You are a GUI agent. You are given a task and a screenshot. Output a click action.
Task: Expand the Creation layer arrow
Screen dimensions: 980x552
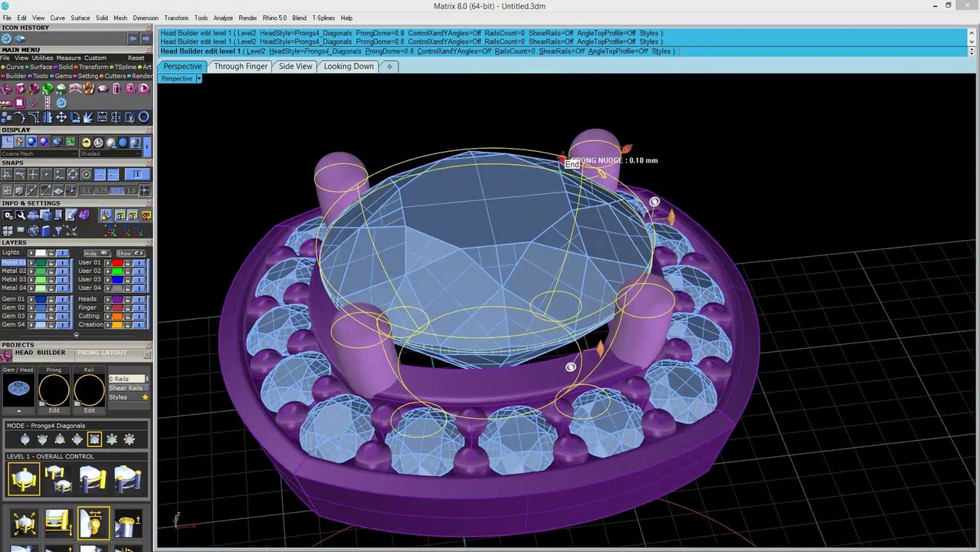pyautogui.click(x=108, y=324)
